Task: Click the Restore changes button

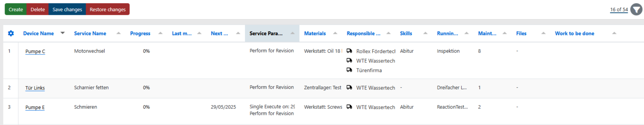Action: pos(108,9)
